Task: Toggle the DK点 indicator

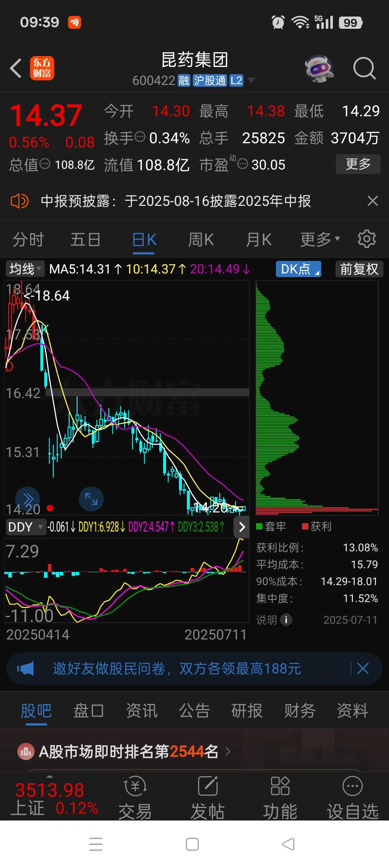Action: 299,269
